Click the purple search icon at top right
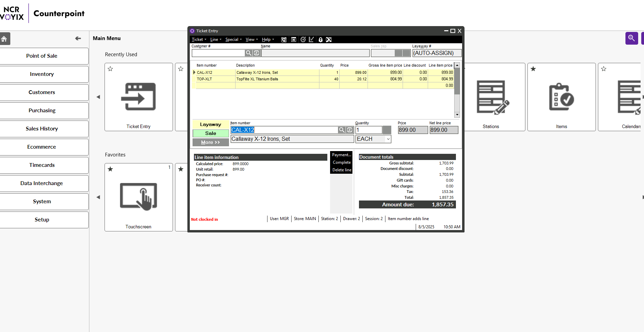644x332 pixels. [x=631, y=38]
